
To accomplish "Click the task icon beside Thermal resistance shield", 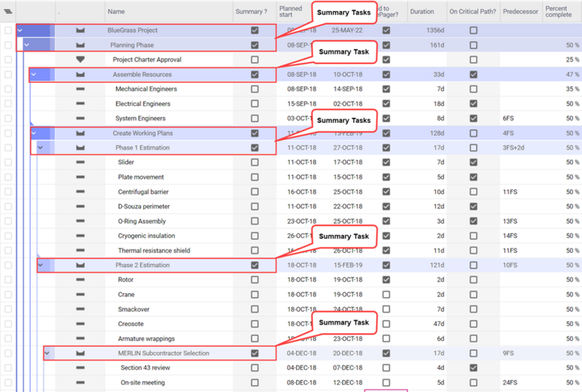I will point(80,251).
